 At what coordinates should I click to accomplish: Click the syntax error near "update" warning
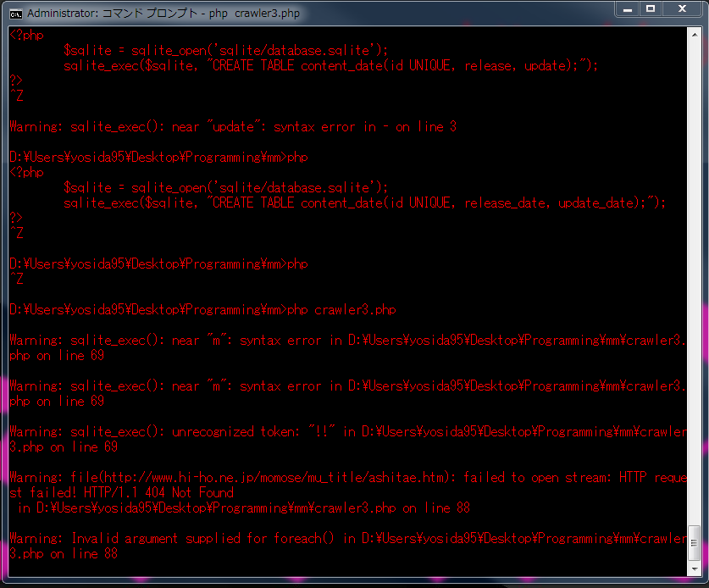tap(233, 127)
